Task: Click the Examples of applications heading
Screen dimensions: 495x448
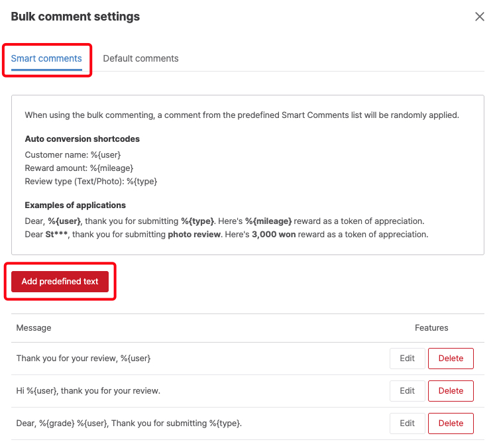Action: pyautogui.click(x=75, y=205)
